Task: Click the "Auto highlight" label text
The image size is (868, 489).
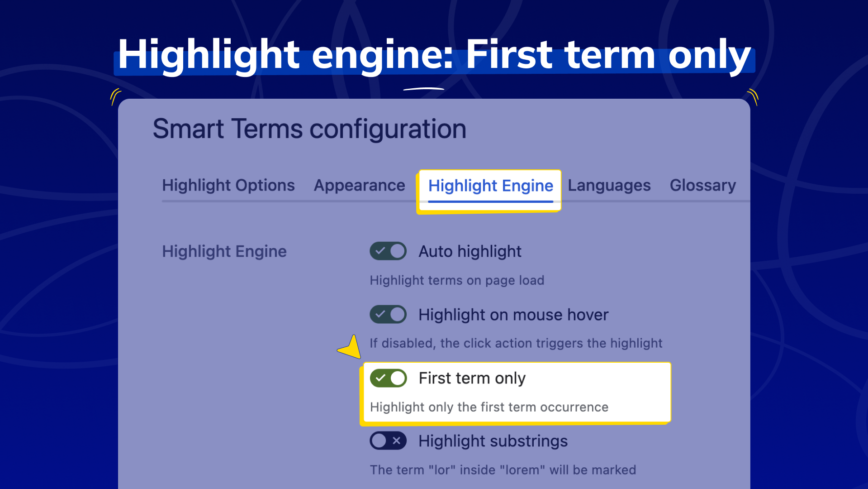Action: (x=470, y=252)
